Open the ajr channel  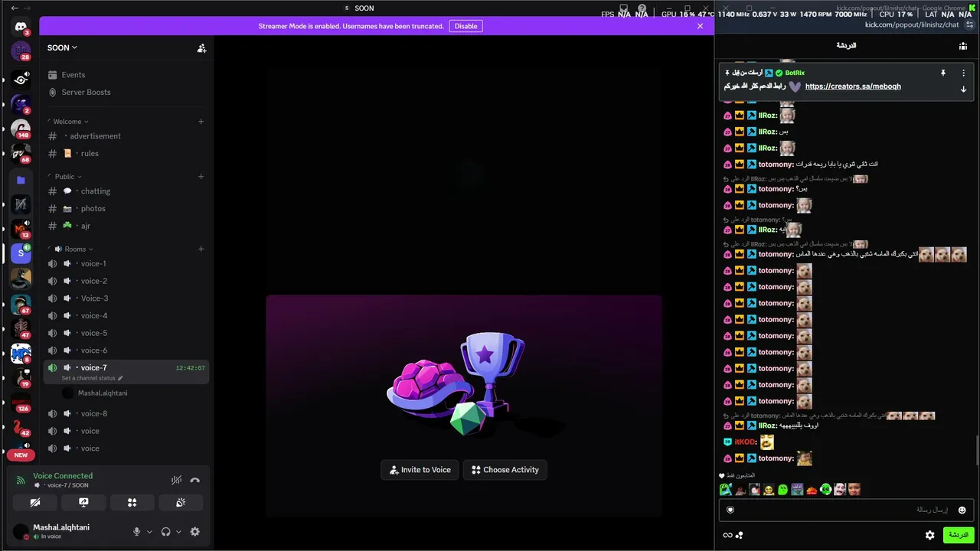[x=126, y=226]
